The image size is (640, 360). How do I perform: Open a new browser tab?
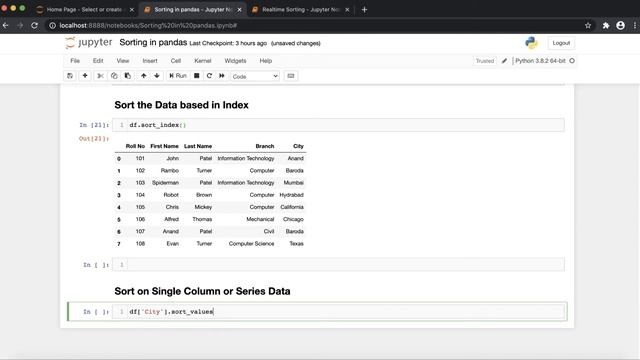(364, 9)
